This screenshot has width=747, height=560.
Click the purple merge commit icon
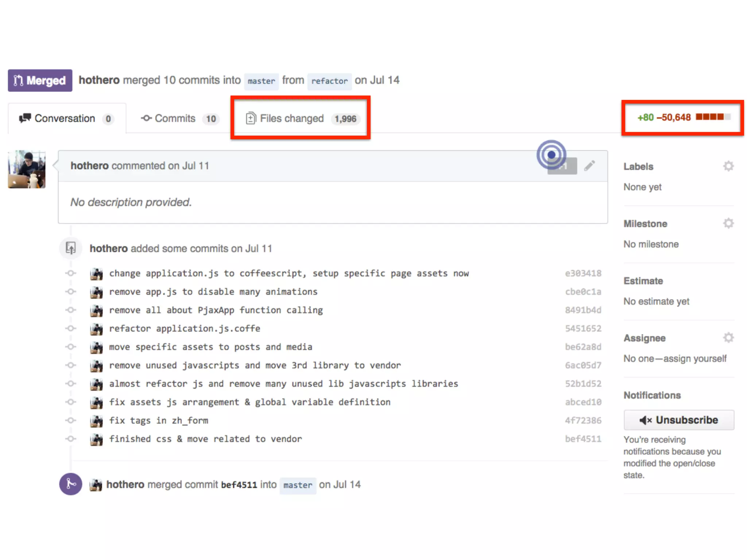[70, 484]
